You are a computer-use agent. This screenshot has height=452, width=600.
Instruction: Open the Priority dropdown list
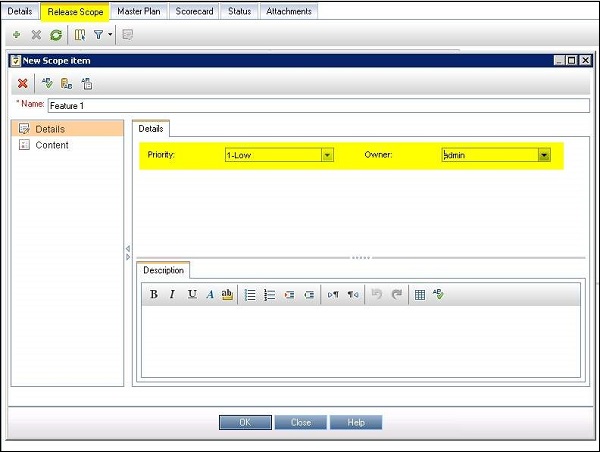327,155
